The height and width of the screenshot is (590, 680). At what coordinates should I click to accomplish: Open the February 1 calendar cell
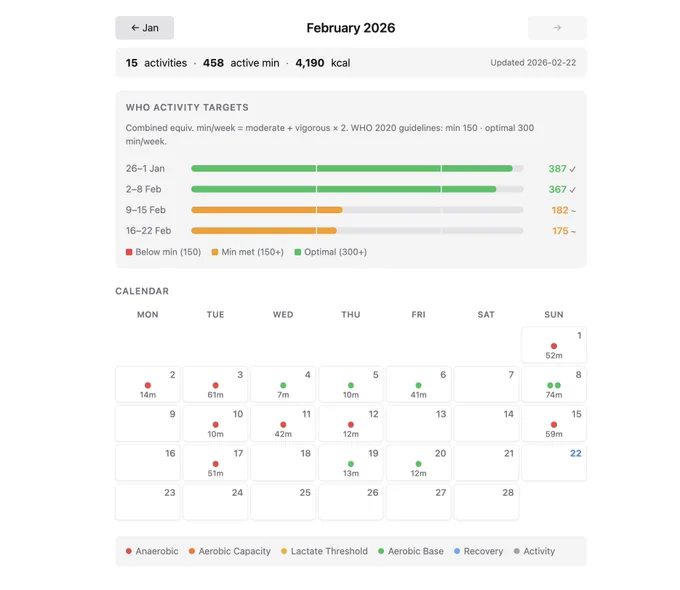pos(554,345)
